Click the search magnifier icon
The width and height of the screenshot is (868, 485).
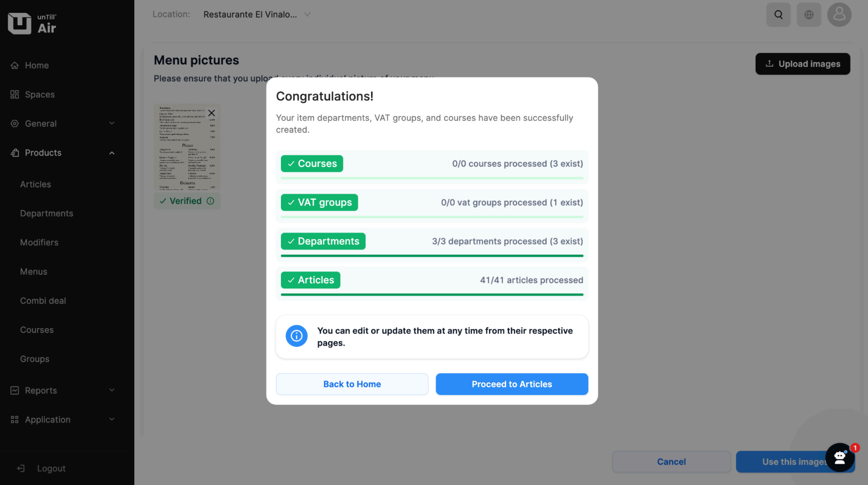(778, 15)
